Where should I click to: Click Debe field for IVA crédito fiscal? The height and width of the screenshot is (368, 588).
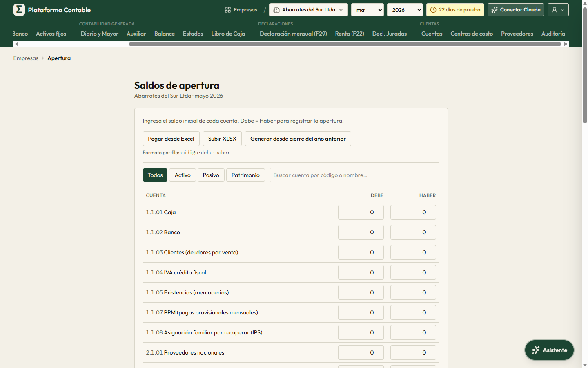click(361, 272)
